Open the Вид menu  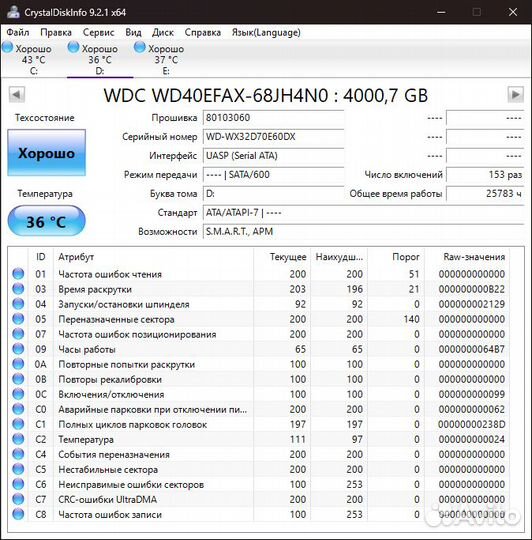coord(133,32)
